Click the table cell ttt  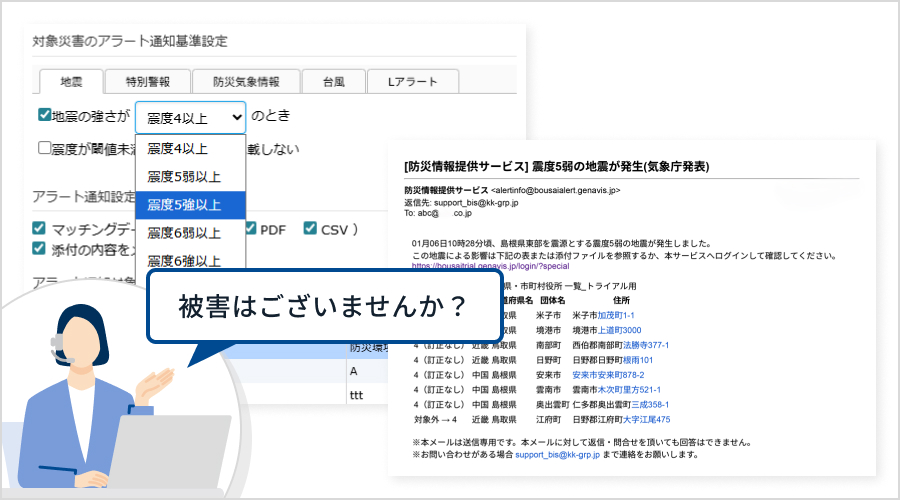[356, 395]
